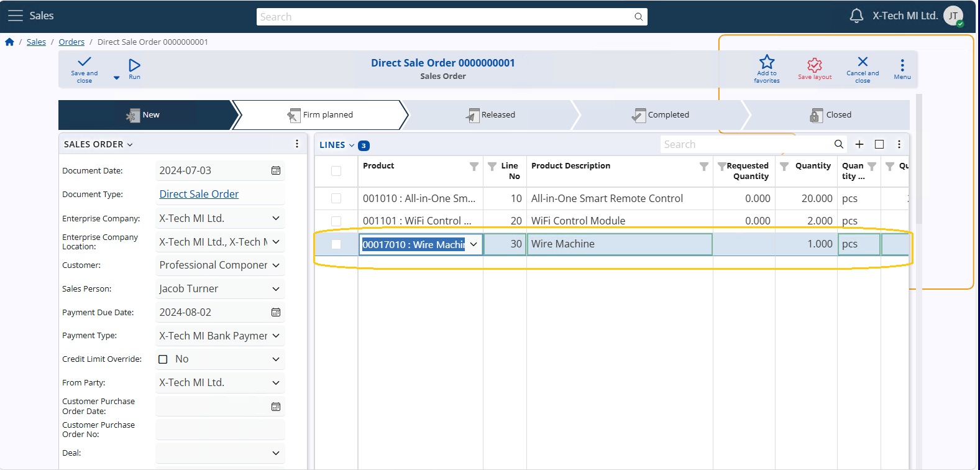Screen dimensions: 980x470
Task: Open the hamburger navigation menu
Action: point(15,16)
